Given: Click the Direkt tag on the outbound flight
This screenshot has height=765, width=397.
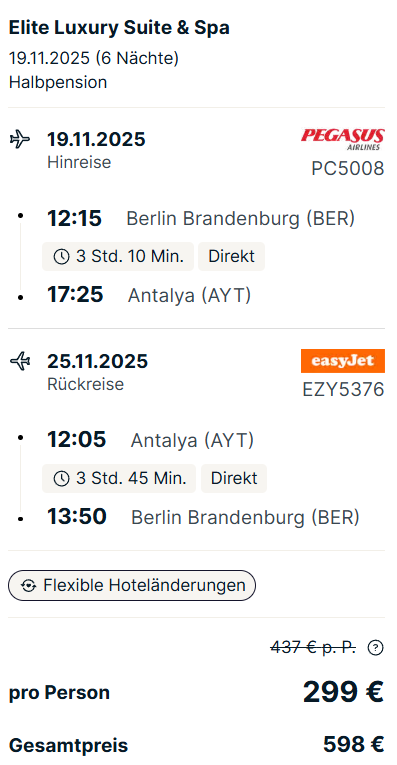Looking at the screenshot, I should [x=231, y=257].
